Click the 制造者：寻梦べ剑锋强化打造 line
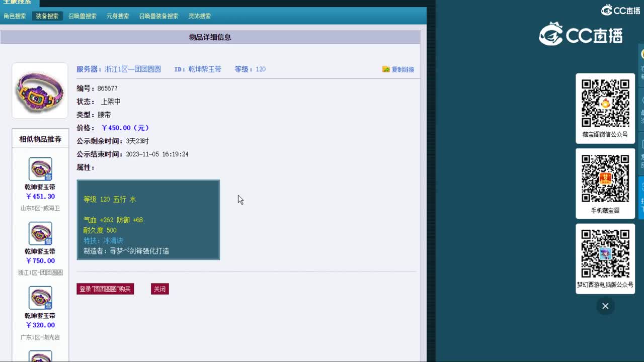This screenshot has height=362, width=644. tap(126, 251)
